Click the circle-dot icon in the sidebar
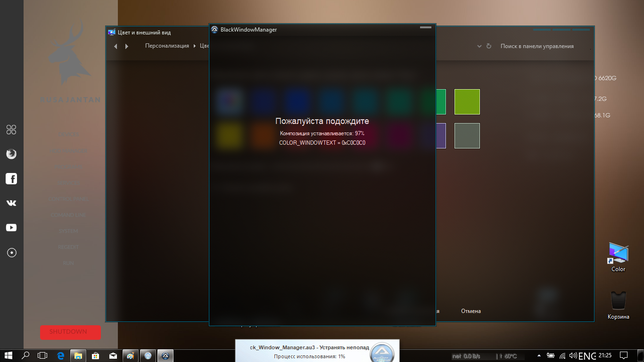The height and width of the screenshot is (362, 644). click(12, 253)
